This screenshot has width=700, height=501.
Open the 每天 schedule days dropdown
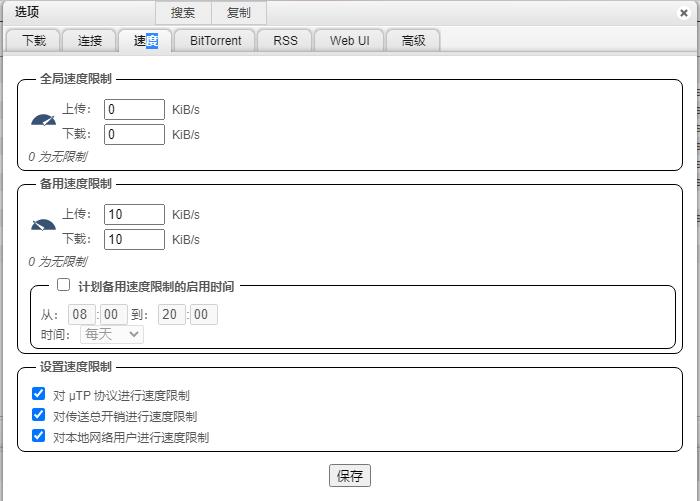coord(112,334)
